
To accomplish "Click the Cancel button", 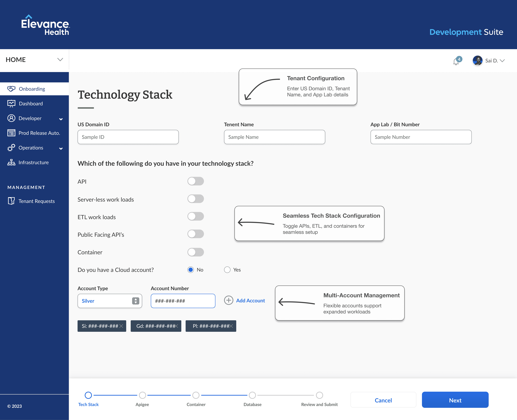I will 383,400.
